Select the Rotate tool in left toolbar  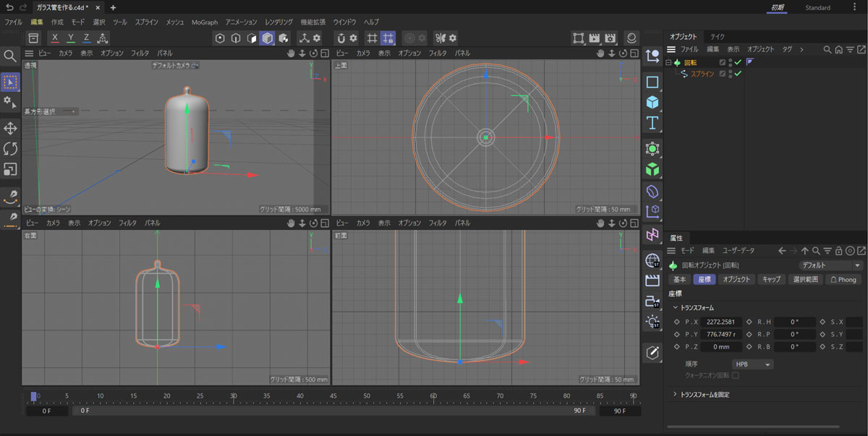[10, 149]
